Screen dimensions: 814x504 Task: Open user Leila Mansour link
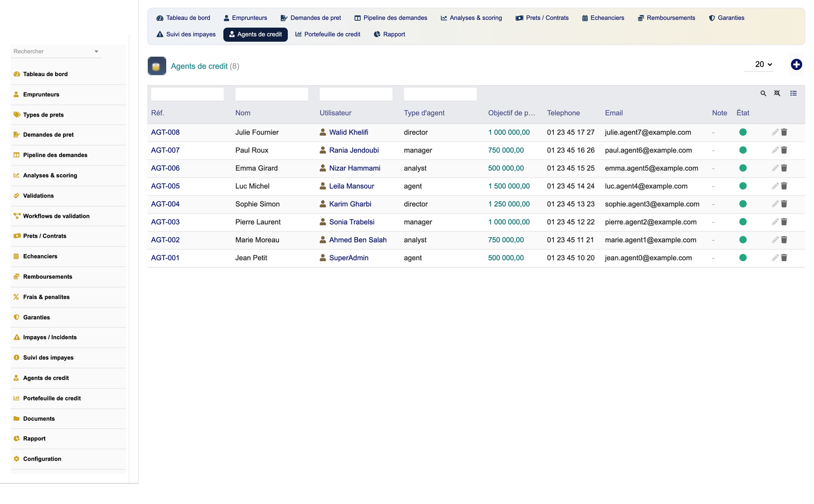coord(352,186)
